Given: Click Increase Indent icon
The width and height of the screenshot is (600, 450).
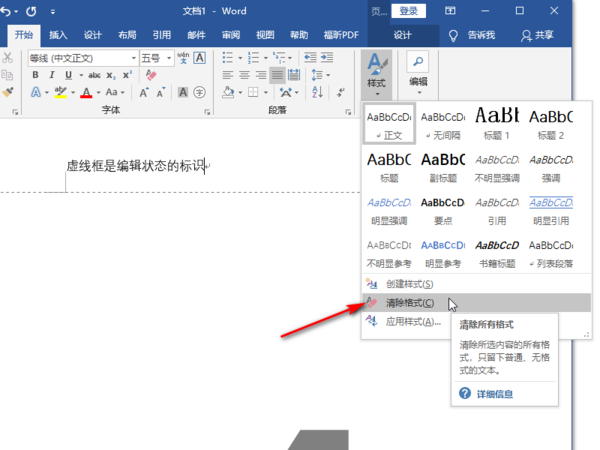Looking at the screenshot, I should click(327, 58).
